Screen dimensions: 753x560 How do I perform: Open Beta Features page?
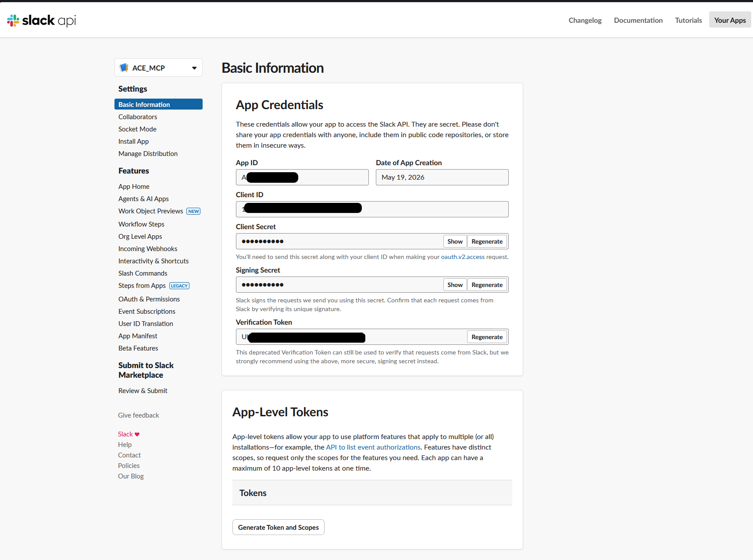[x=138, y=348]
